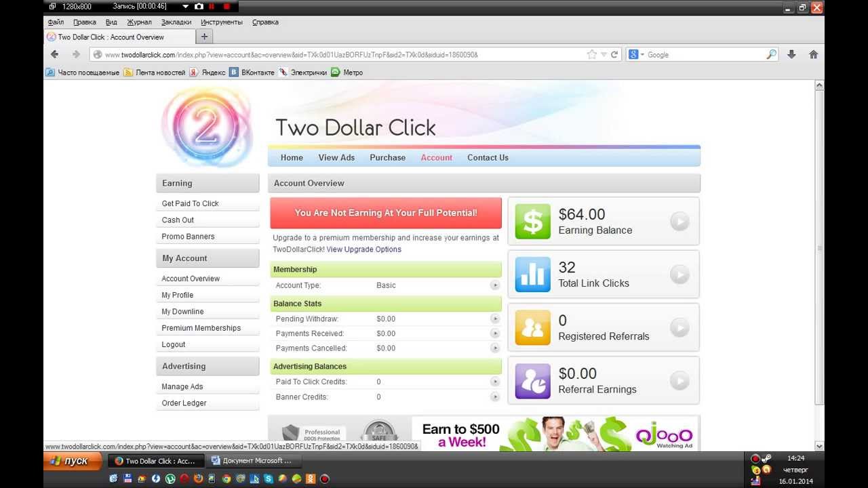Screen dimensions: 868x488
Task: Click the orange Registered Referrals icon
Action: [533, 327]
